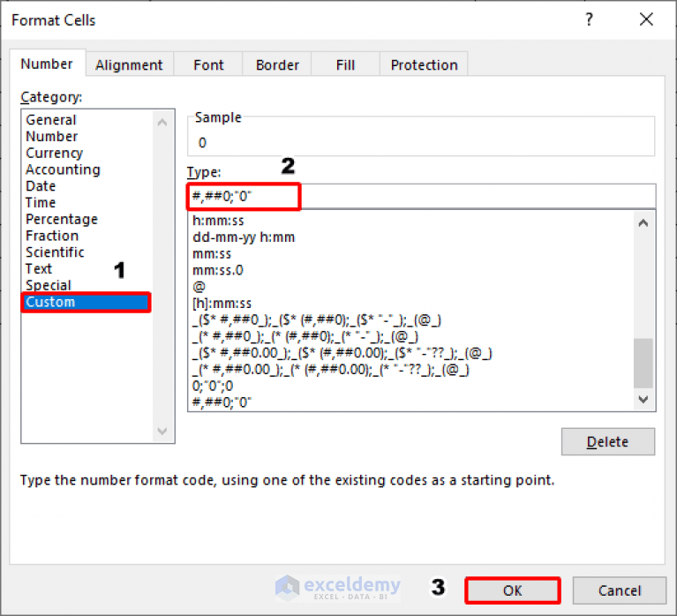Switch to the Number tab
The image size is (677, 616).
[47, 64]
